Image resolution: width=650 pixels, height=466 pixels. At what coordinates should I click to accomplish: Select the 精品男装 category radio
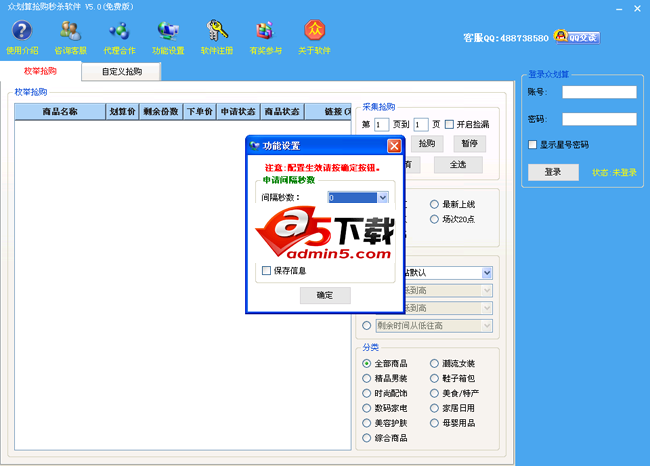tap(366, 379)
